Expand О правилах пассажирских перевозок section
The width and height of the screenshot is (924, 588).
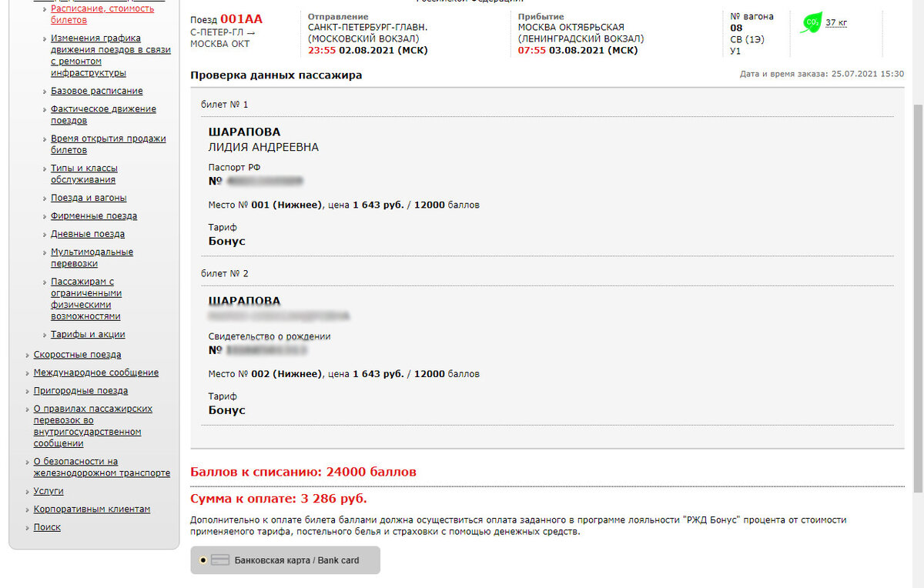(92, 426)
